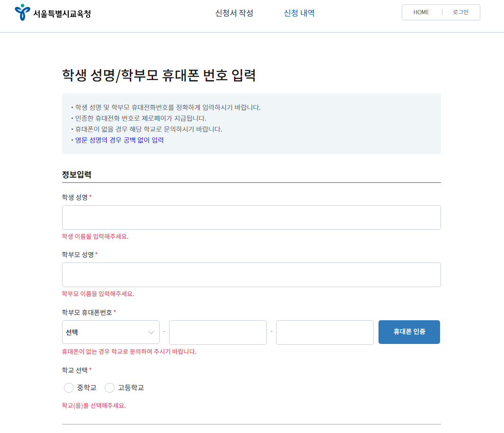Switch to the 신청 내역 page
The width and height of the screenshot is (504, 433).
point(299,13)
